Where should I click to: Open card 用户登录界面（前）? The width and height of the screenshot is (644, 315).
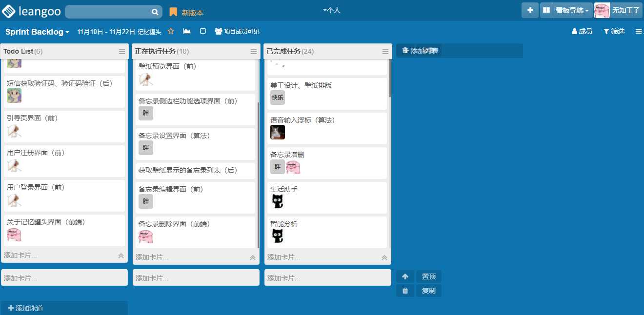pyautogui.click(x=64, y=196)
